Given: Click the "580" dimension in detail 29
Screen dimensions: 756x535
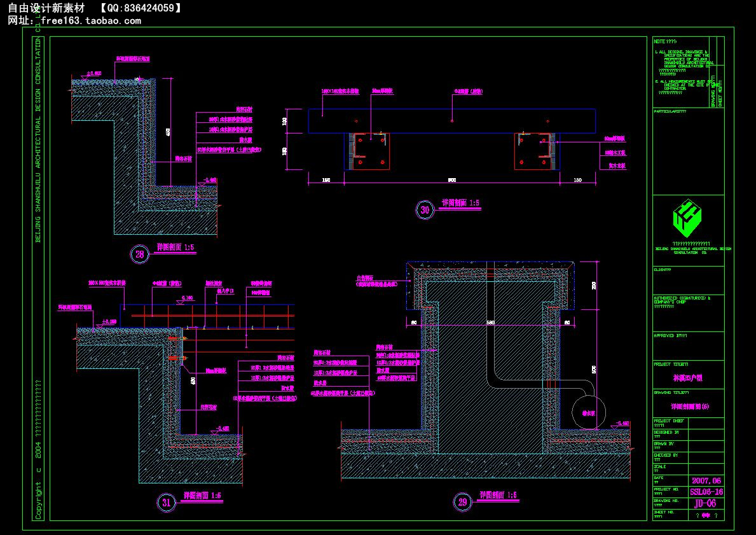Looking at the screenshot, I should 490,323.
